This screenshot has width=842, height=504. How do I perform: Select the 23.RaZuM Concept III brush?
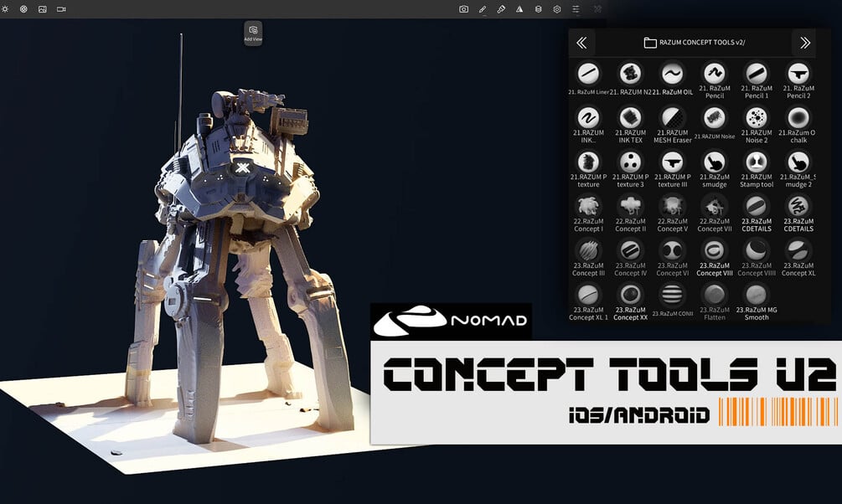point(588,259)
